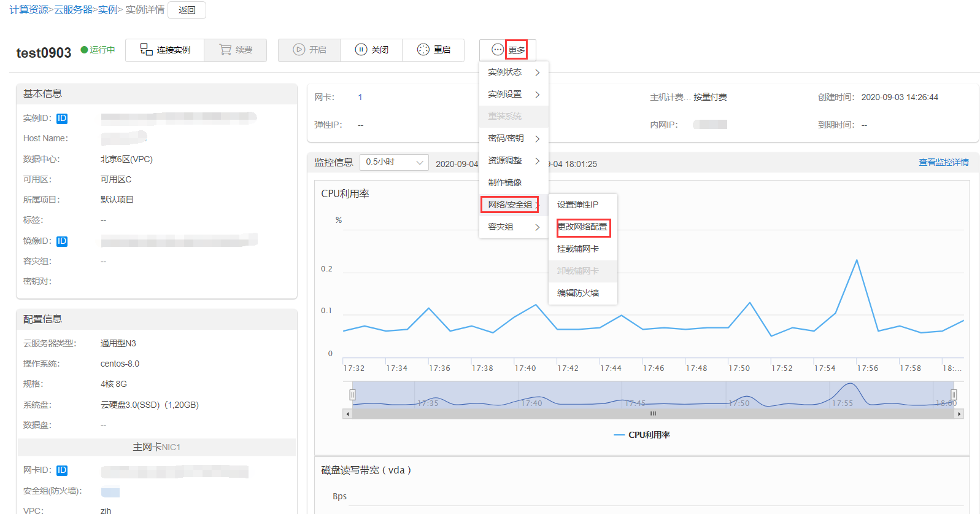This screenshot has height=514, width=980.
Task: Expand the 容灾组 submenu
Action: (x=513, y=227)
